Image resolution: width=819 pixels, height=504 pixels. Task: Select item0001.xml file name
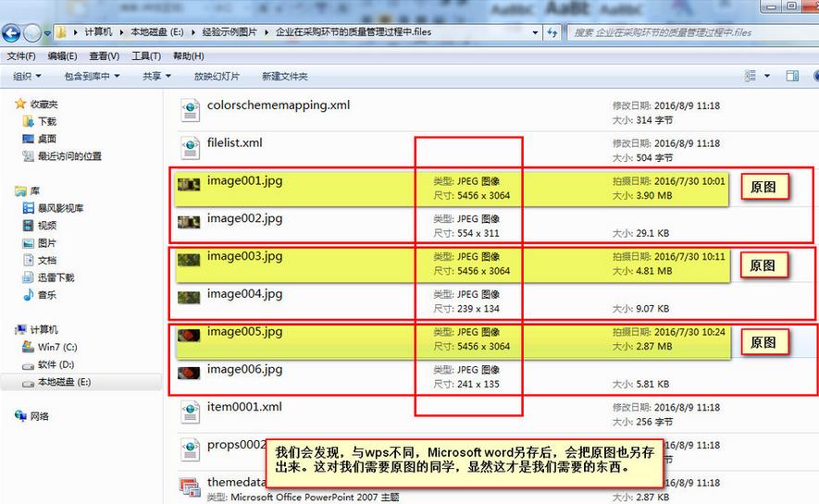pyautogui.click(x=244, y=407)
